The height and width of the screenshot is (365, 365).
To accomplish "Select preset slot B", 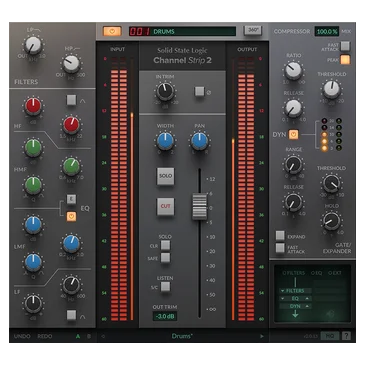I will point(89,336).
